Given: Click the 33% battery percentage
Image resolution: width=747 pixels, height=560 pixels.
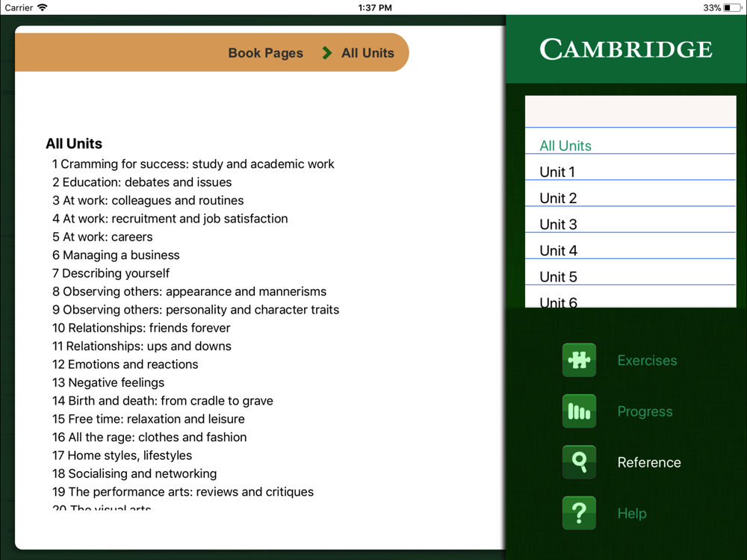Looking at the screenshot, I should click(x=712, y=7).
